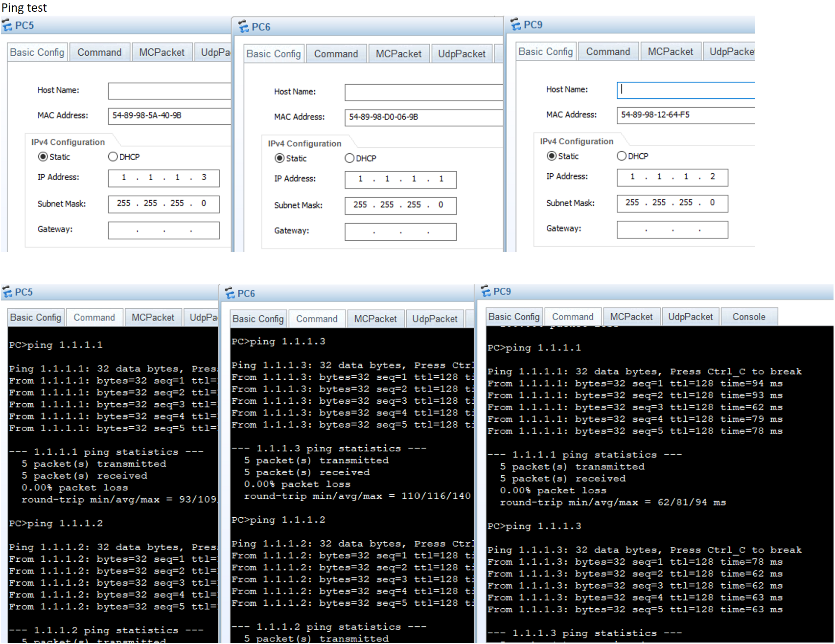Click 'PC>ping 1.1.1.3' line in PC6 terminal

[x=278, y=342]
